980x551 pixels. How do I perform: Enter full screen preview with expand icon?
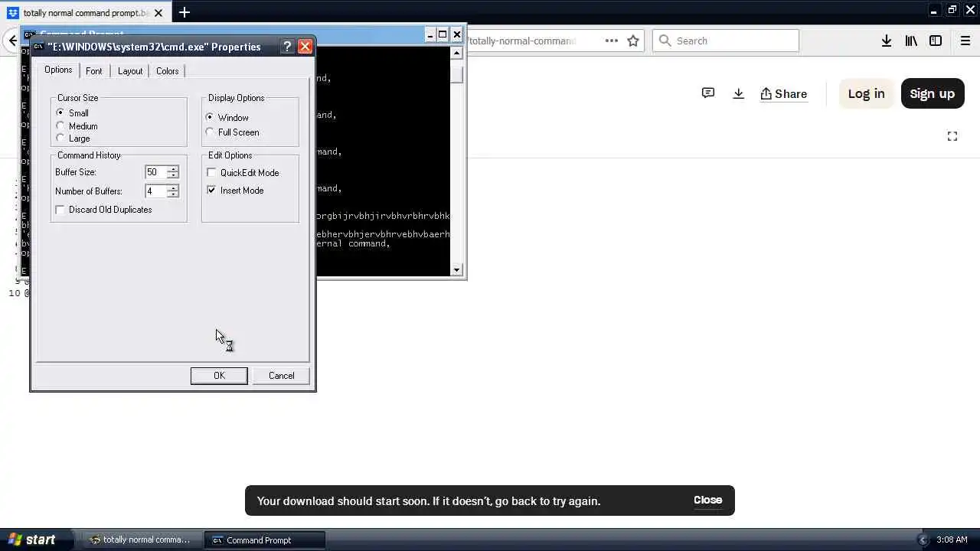coord(952,136)
